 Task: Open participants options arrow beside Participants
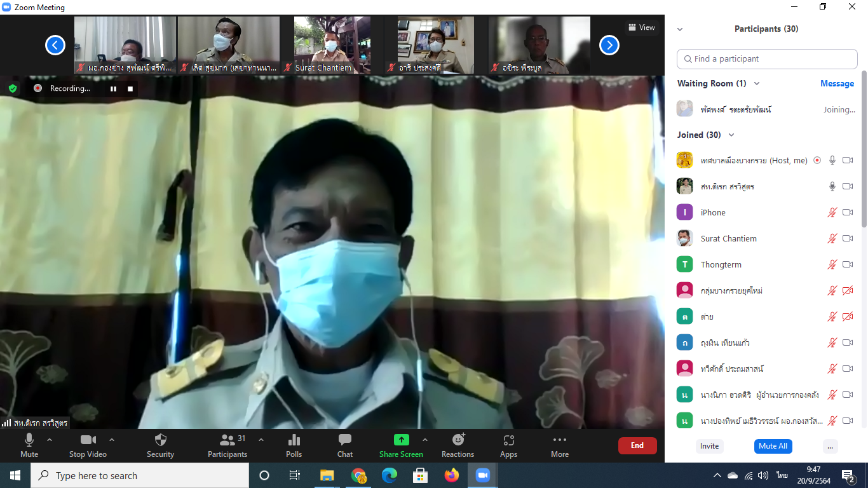point(261,440)
